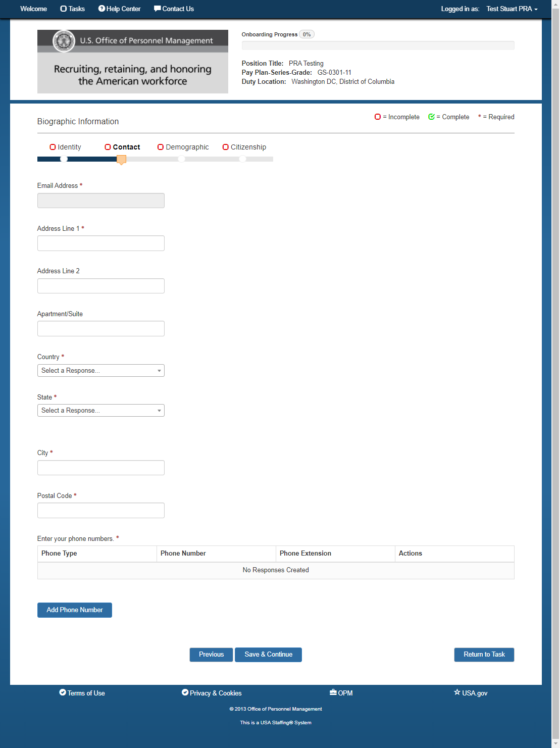The image size is (560, 748).
Task: Click the OPM seal logo in the banner
Action: (x=64, y=41)
